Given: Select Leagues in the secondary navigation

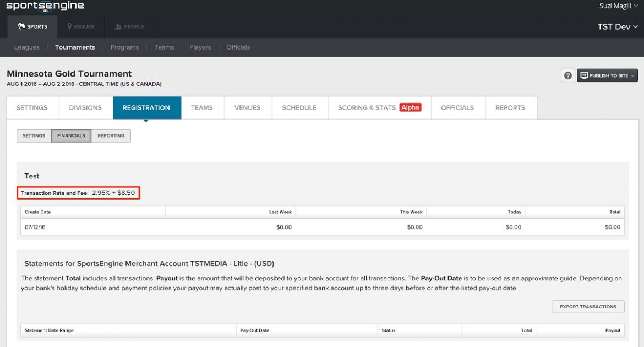Looking at the screenshot, I should pyautogui.click(x=26, y=47).
